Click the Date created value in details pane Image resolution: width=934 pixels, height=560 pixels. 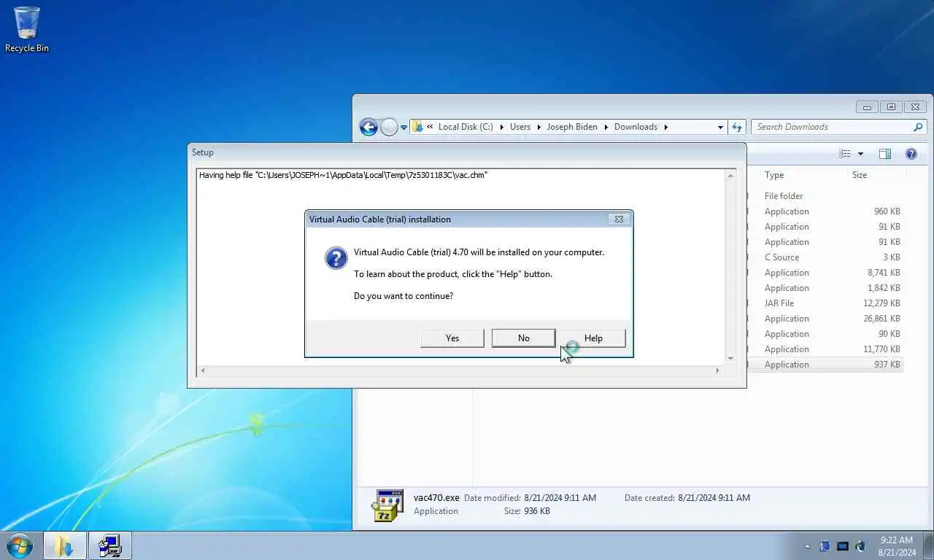[x=714, y=498]
